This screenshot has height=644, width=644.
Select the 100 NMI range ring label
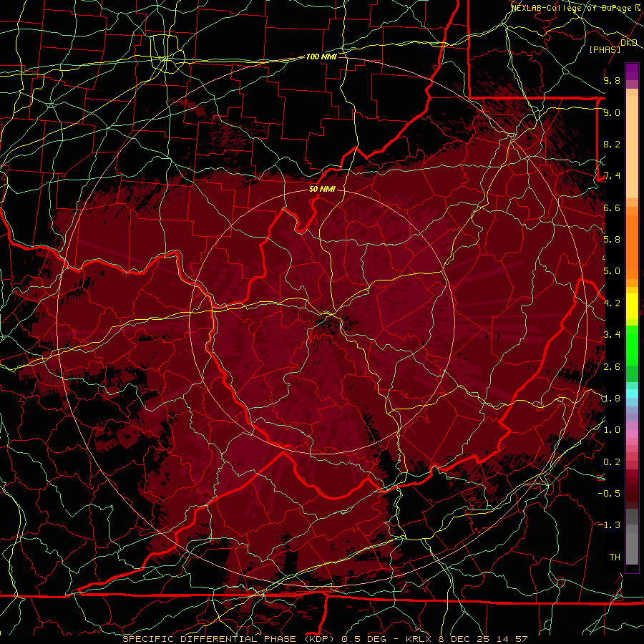pyautogui.click(x=321, y=57)
